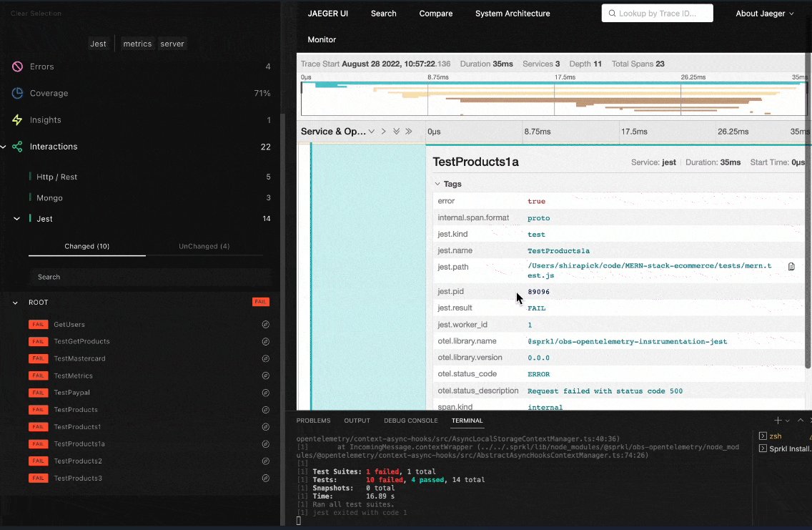Click the search magnifier in Trace ID lookup
This screenshot has height=530, width=812.
coord(612,14)
